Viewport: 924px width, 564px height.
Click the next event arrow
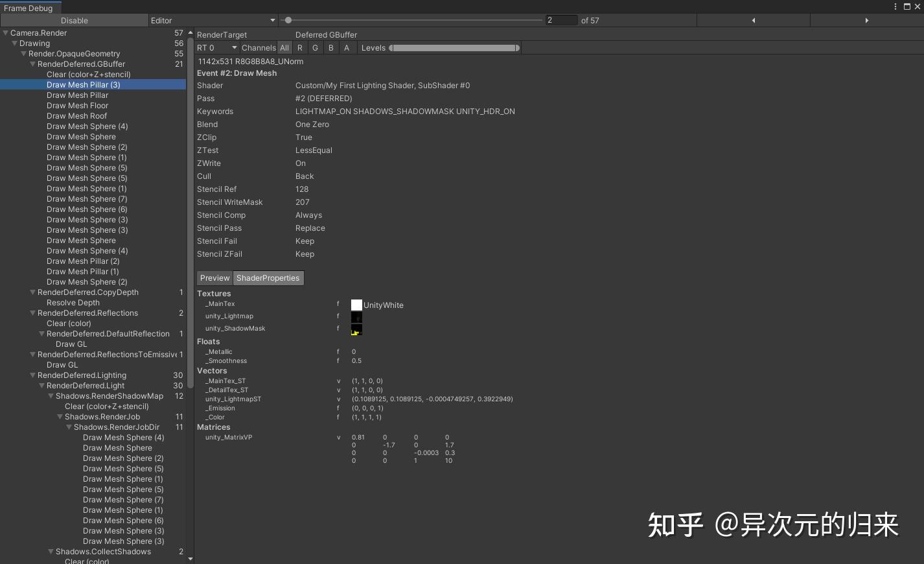point(867,20)
